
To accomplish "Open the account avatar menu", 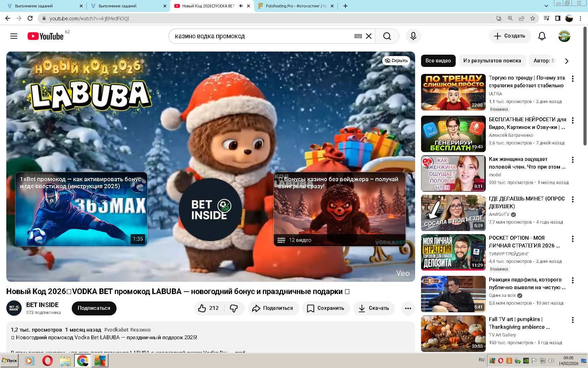I will click(x=564, y=36).
